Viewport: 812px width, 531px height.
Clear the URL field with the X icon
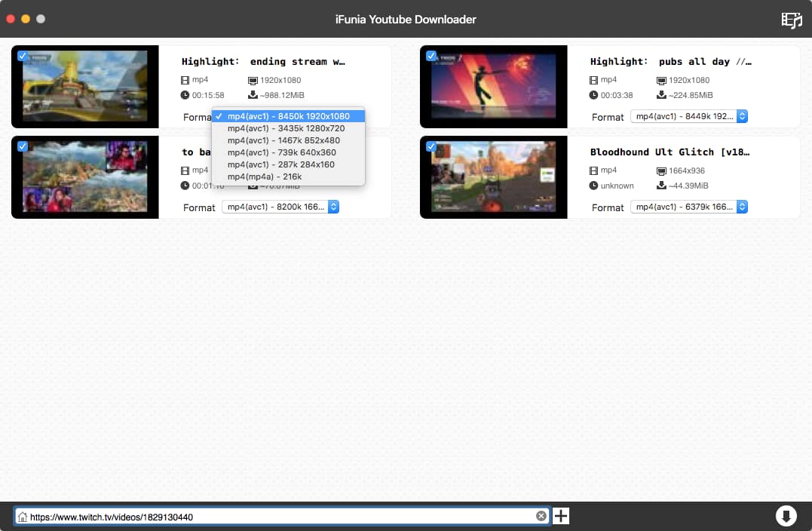(x=541, y=516)
